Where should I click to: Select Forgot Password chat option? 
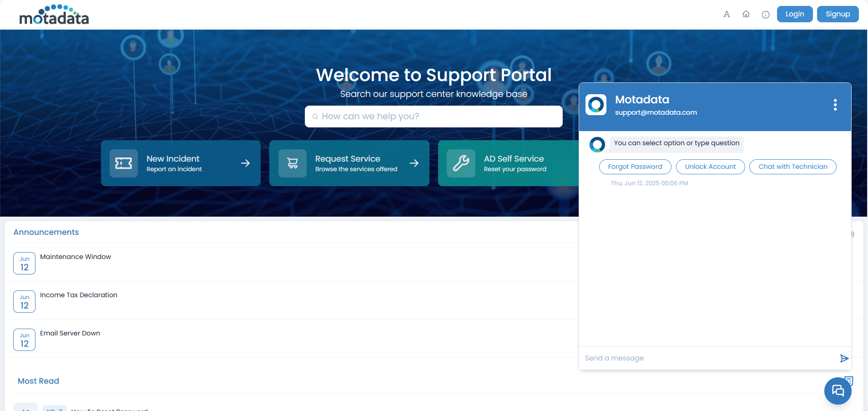tap(635, 167)
